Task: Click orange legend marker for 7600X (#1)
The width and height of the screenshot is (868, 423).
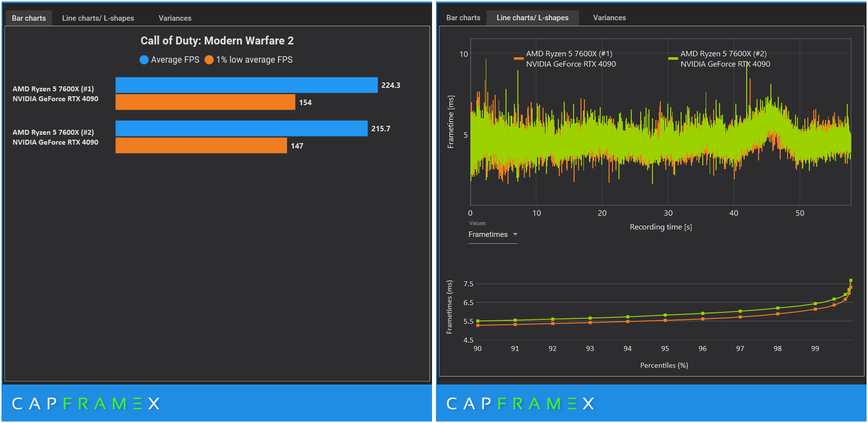Action: (x=518, y=58)
